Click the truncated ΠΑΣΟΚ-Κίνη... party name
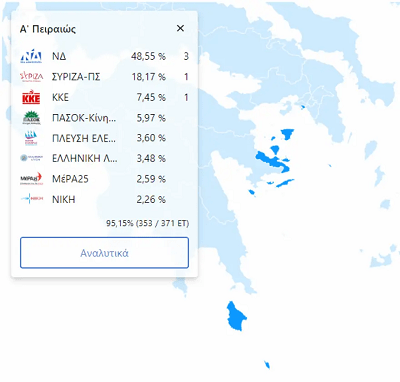This screenshot has height=382, width=400. coord(84,118)
